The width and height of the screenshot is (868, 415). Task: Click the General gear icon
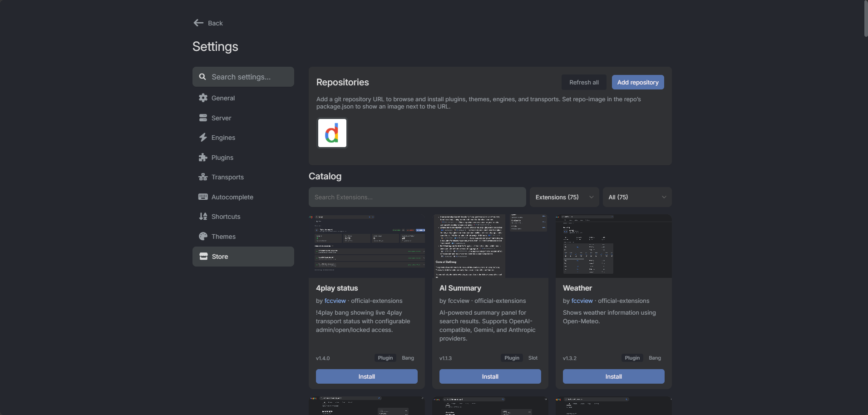pyautogui.click(x=203, y=98)
